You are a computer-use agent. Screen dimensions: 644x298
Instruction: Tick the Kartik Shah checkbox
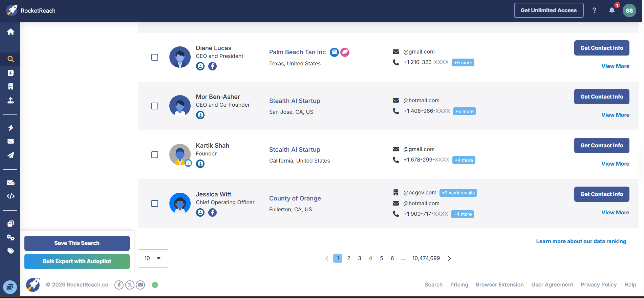155,155
